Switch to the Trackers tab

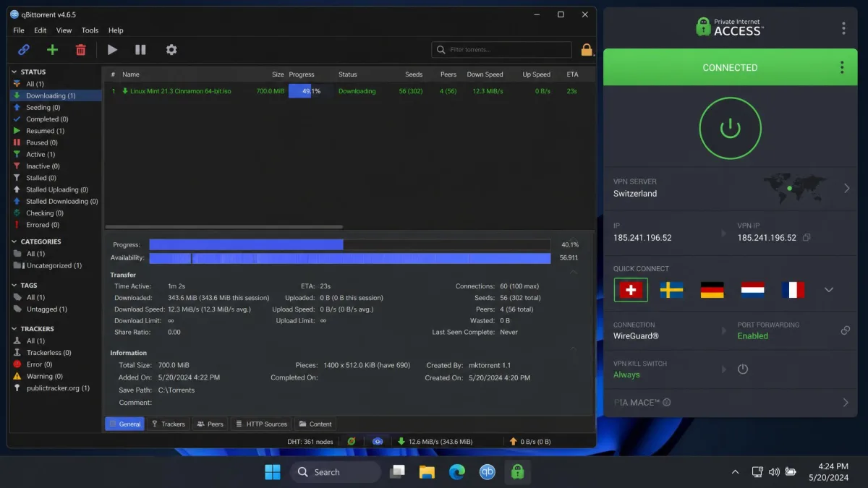pos(168,424)
